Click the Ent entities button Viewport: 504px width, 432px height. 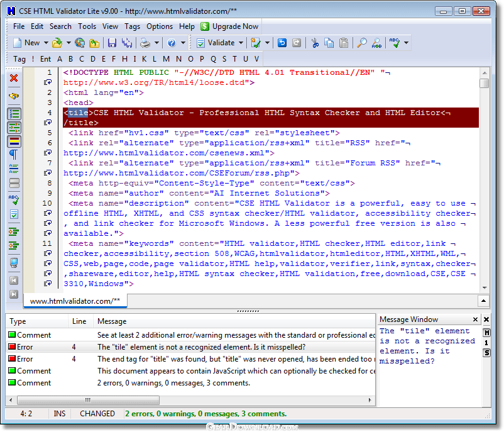(45, 59)
